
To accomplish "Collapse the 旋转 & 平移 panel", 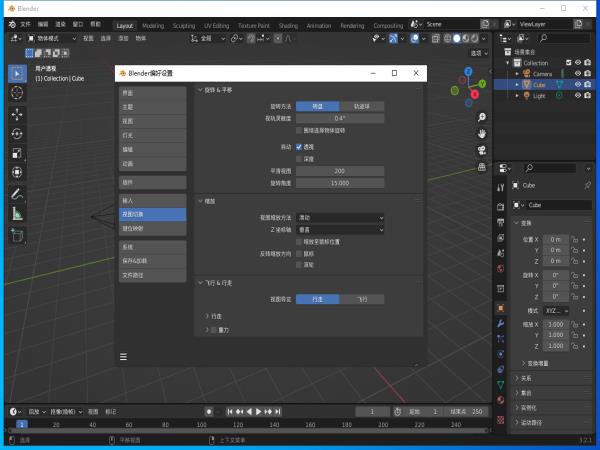I will pos(201,89).
